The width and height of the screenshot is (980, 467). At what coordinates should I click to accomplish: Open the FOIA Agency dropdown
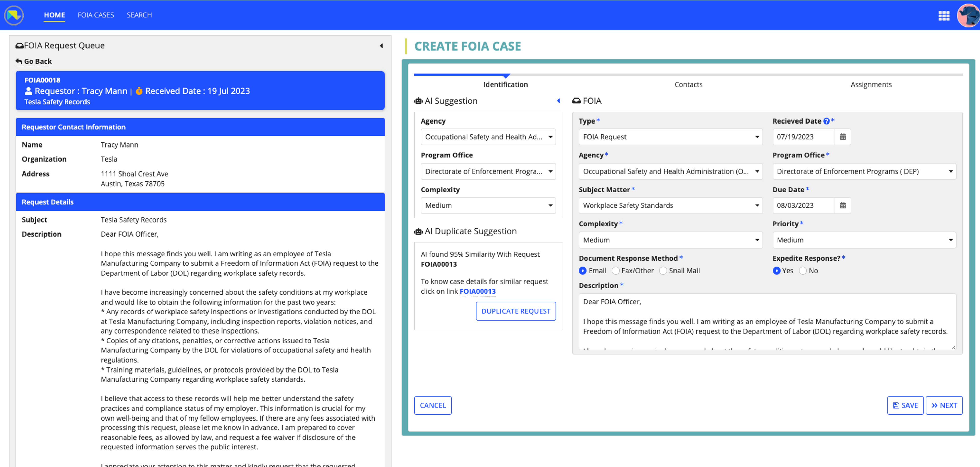(670, 171)
